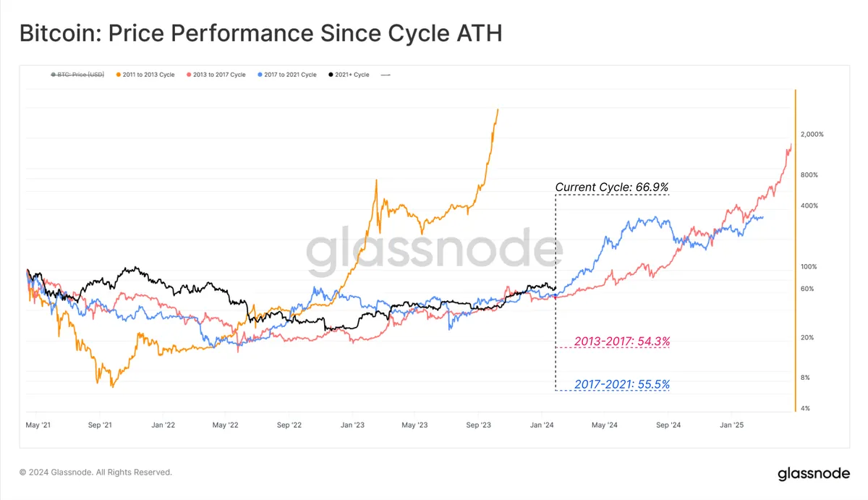The height and width of the screenshot is (500, 868).
Task: Click the black 2021+ Cycle legend dot
Action: pyautogui.click(x=331, y=75)
